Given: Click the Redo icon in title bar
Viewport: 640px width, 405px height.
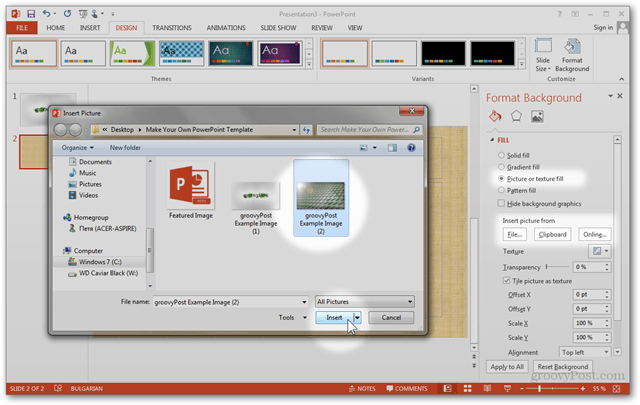Looking at the screenshot, I should (67, 14).
